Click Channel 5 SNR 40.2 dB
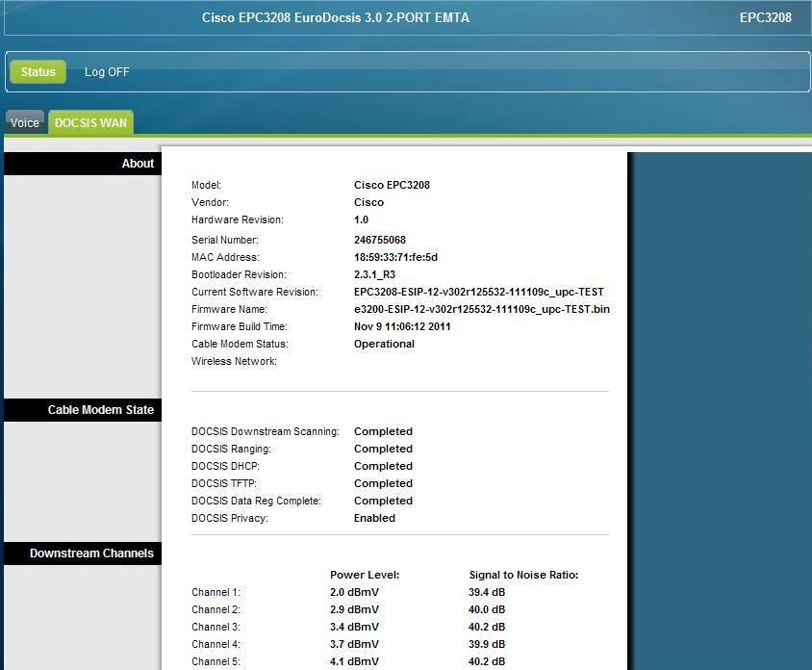Viewport: 812px width, 670px height. [x=487, y=661]
